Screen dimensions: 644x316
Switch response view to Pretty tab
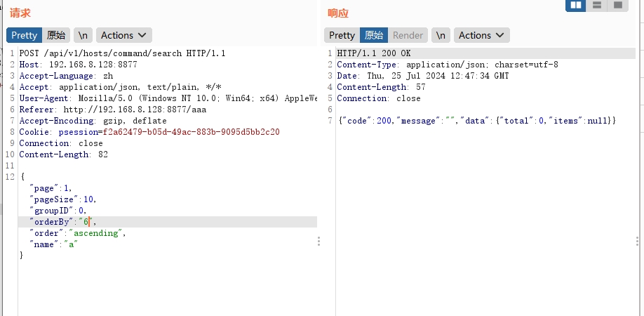pyautogui.click(x=342, y=35)
